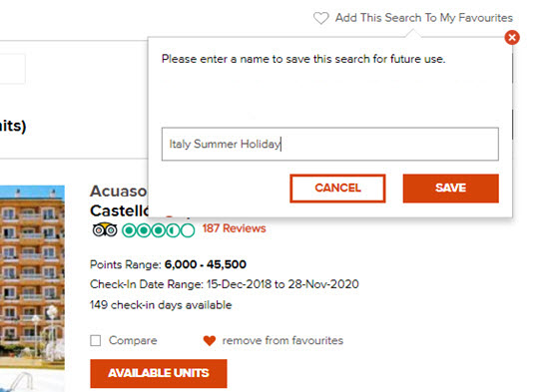Viewport: 554px width, 392px height.
Task: Open the resort photo thumbnail
Action: click(x=32, y=288)
